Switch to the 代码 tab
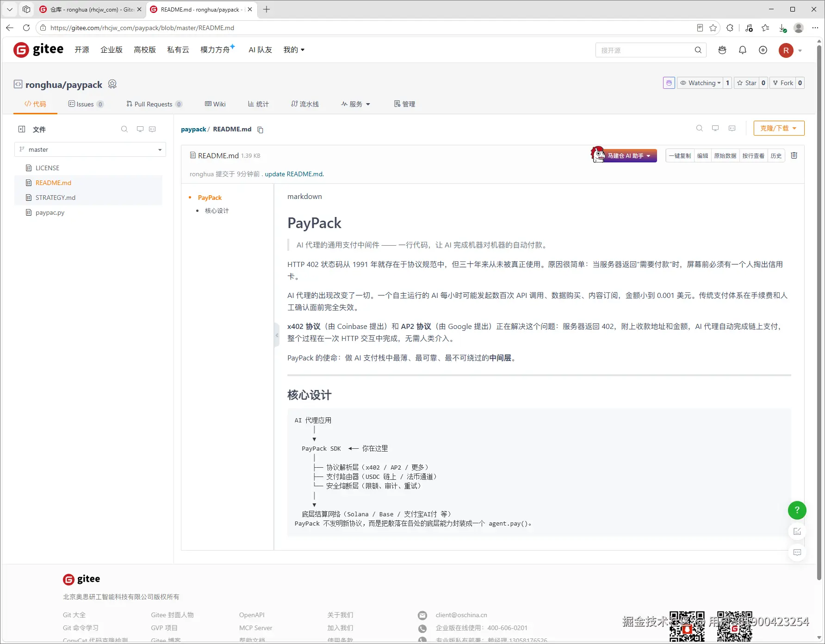 pyautogui.click(x=35, y=104)
